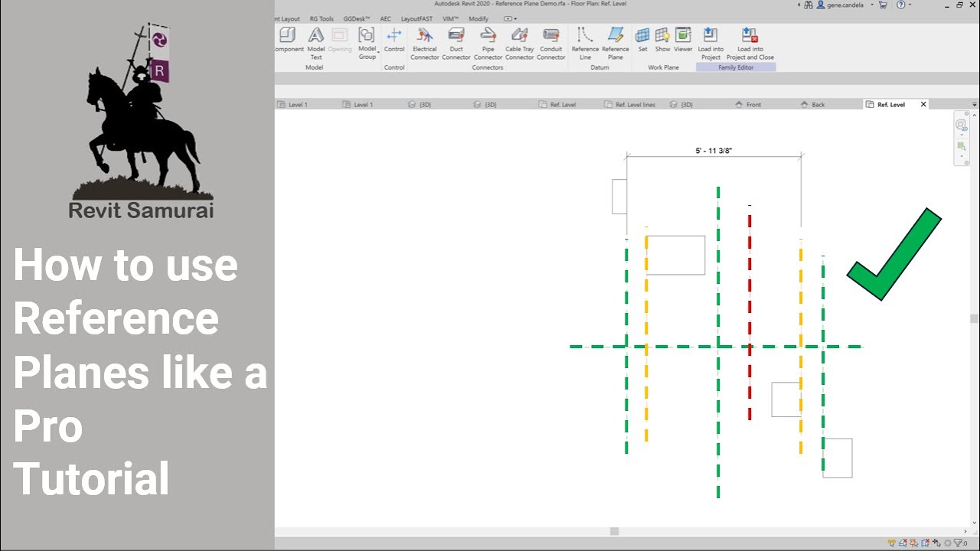This screenshot has width=980, height=551.
Task: Open the Autodesk App Store cart icon
Action: click(x=883, y=5)
